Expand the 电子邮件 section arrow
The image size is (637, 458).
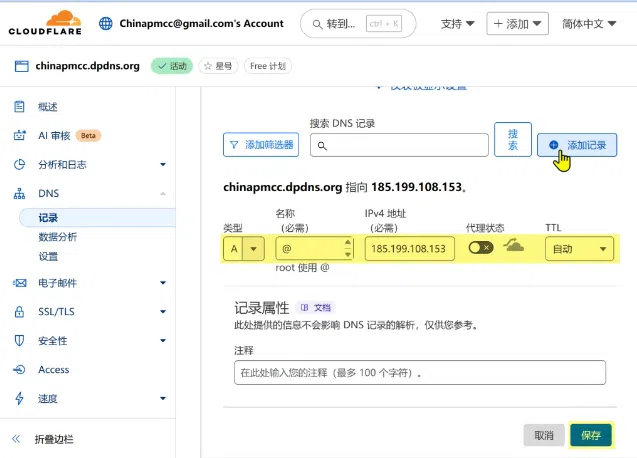[x=163, y=283]
